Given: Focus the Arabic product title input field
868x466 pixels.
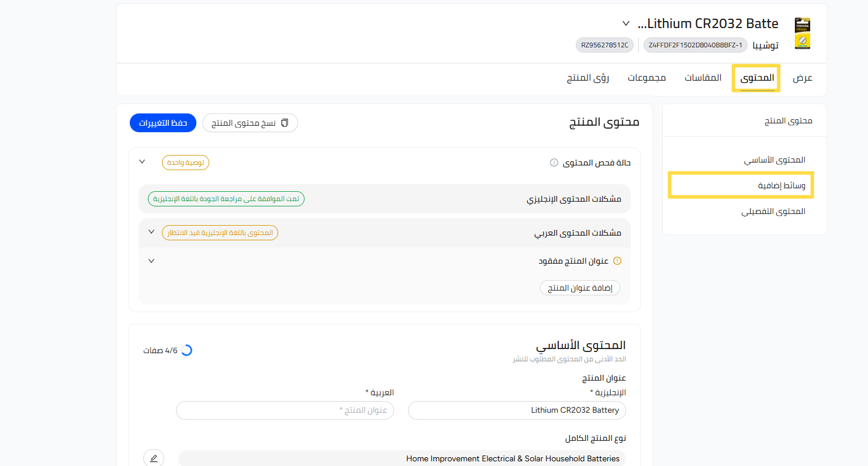Looking at the screenshot, I should point(285,410).
